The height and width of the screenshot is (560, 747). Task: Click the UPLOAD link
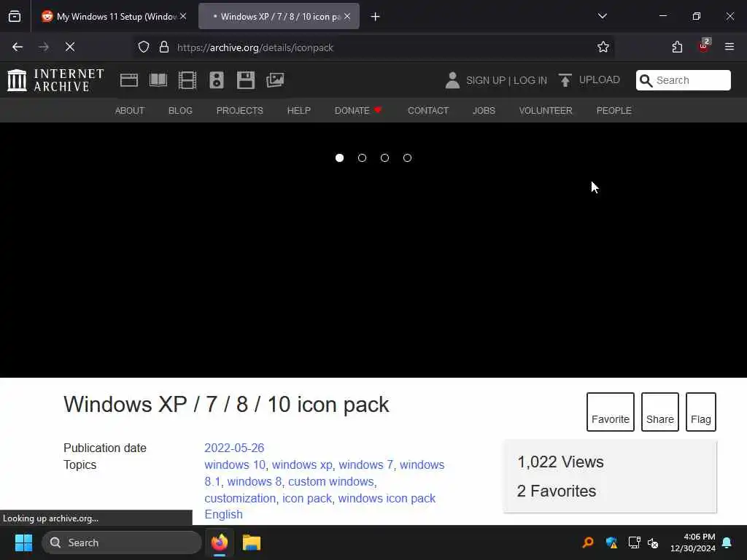[x=600, y=80]
